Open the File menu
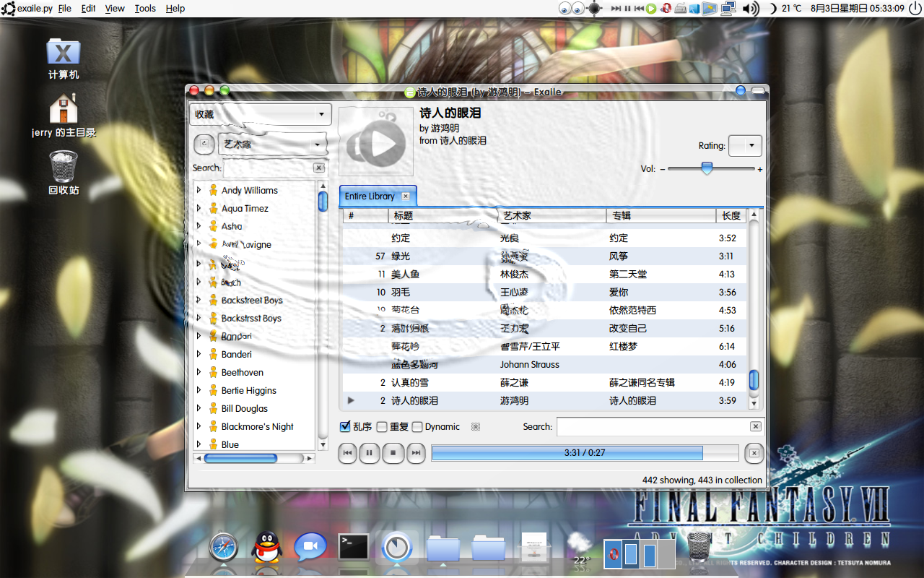The height and width of the screenshot is (578, 924). tap(64, 9)
